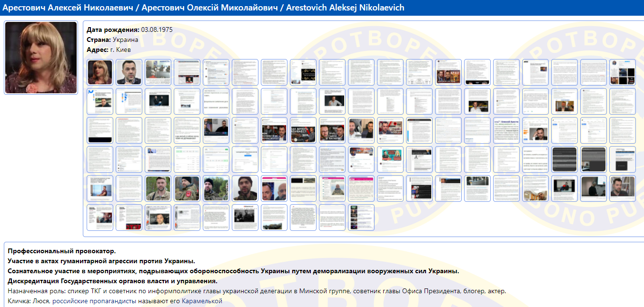Open first dark screenshot thumbnail in fourth row
Viewport: 644px width, 307px height.
click(x=565, y=159)
